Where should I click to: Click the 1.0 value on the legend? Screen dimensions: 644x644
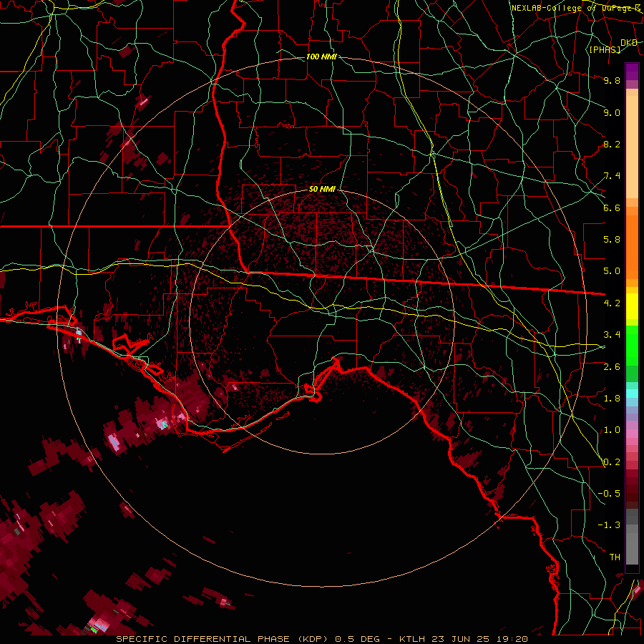click(x=612, y=430)
